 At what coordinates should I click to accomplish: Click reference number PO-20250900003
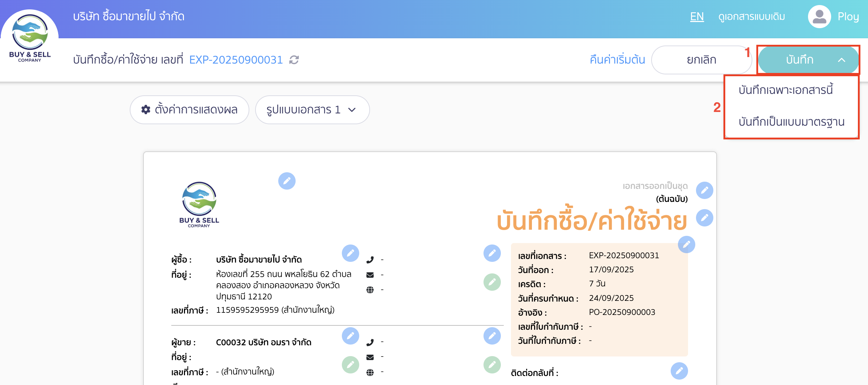click(x=622, y=312)
